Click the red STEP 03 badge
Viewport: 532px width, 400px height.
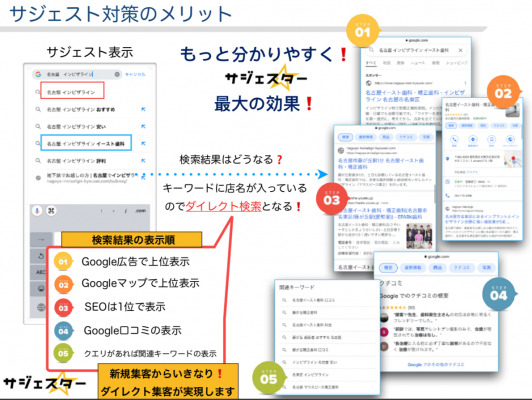click(x=331, y=199)
